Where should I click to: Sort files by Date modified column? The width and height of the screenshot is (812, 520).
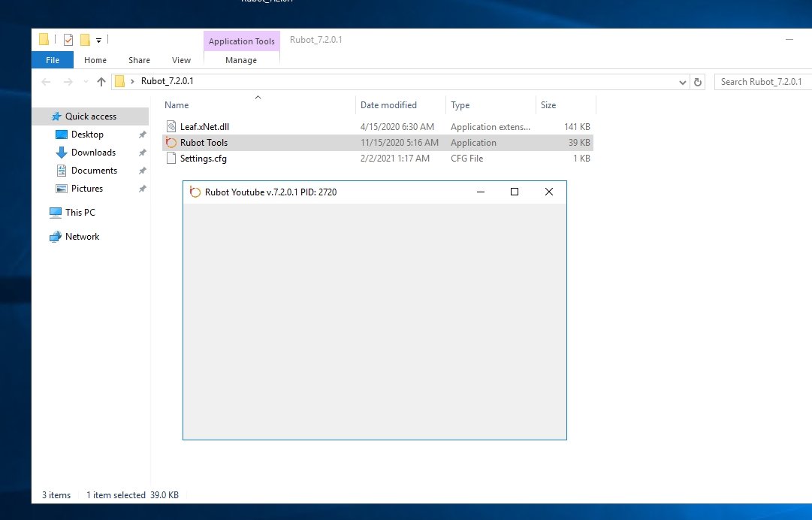click(388, 105)
